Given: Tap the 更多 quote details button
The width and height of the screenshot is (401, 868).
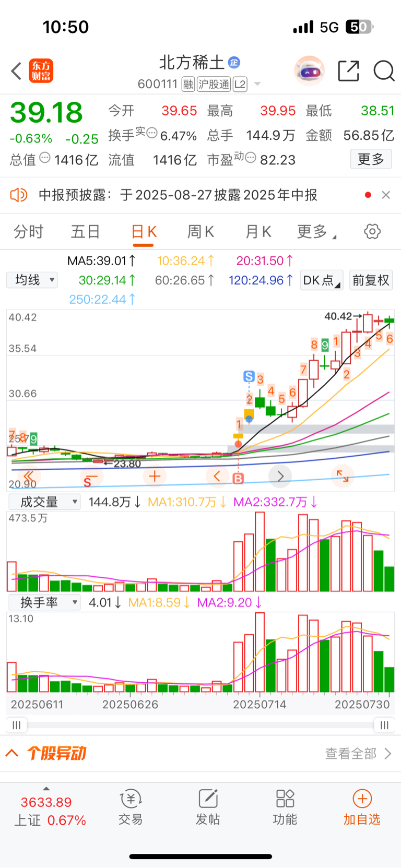Looking at the screenshot, I should tap(371, 159).
